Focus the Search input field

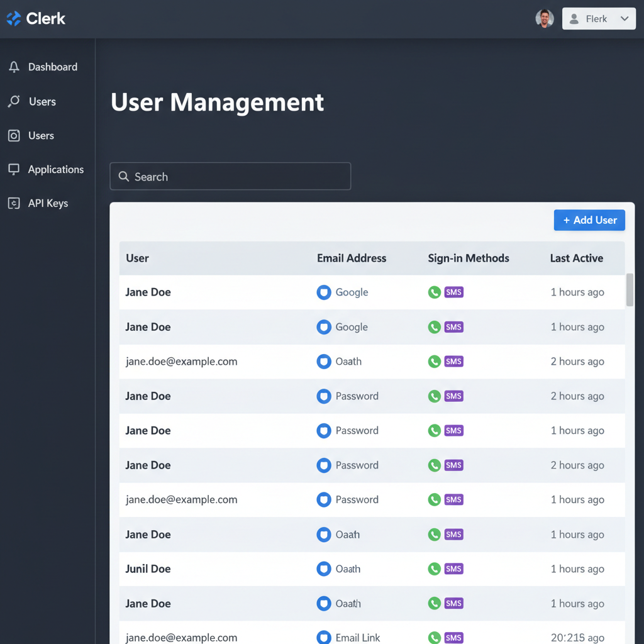[230, 176]
